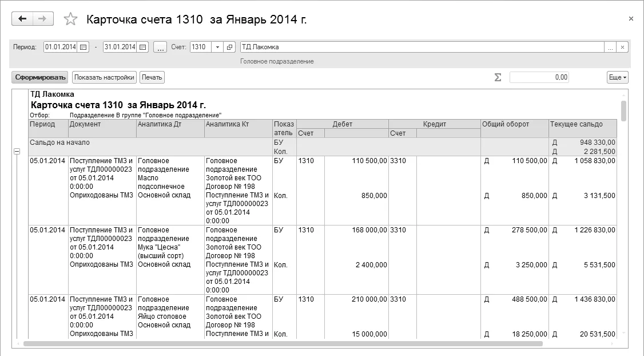Image resolution: width=644 pixels, height=356 pixels.
Task: Click the vertical scrollbar thumb of report
Action: click(x=623, y=111)
